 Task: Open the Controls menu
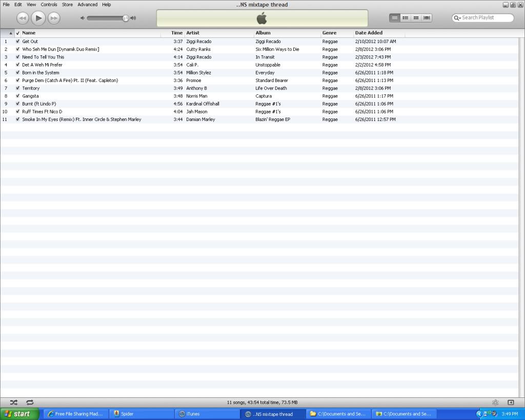[x=49, y=5]
